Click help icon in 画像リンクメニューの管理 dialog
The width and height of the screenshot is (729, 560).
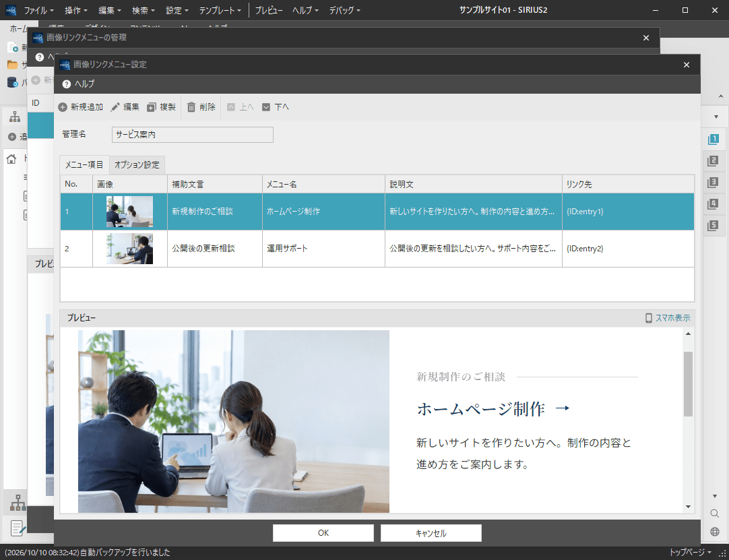click(40, 57)
